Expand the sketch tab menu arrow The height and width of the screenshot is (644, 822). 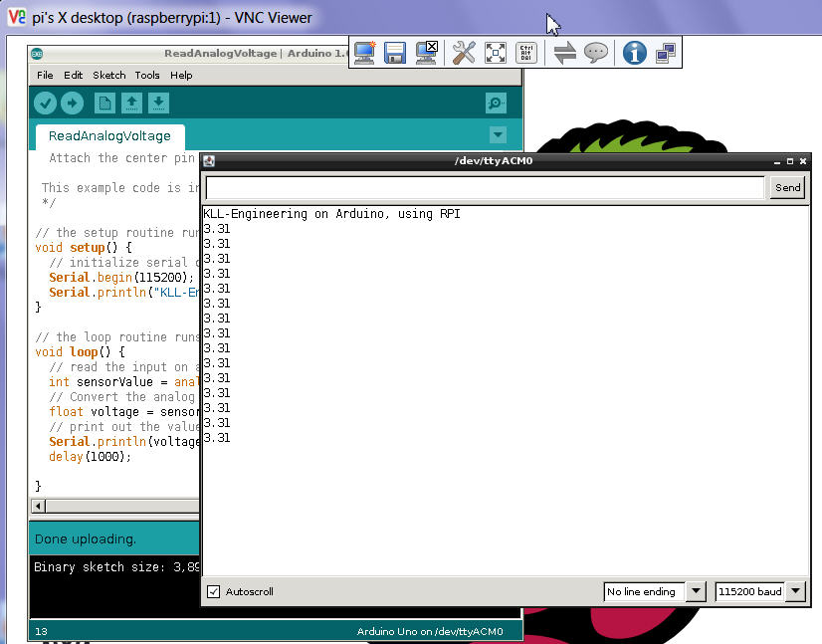coord(499,135)
